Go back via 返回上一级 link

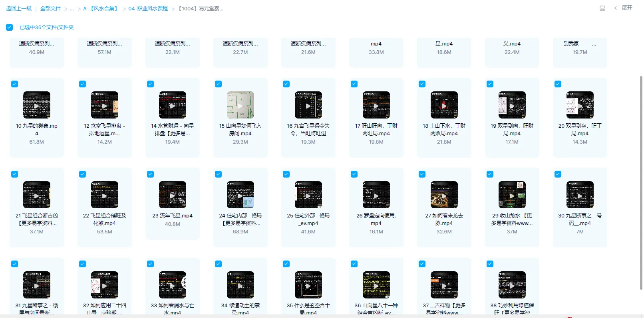19,8
